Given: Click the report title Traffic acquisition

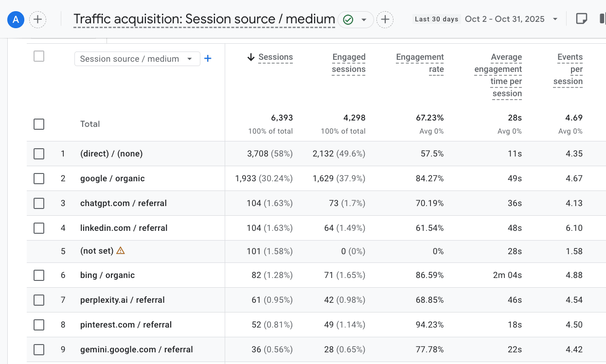Looking at the screenshot, I should click(204, 19).
